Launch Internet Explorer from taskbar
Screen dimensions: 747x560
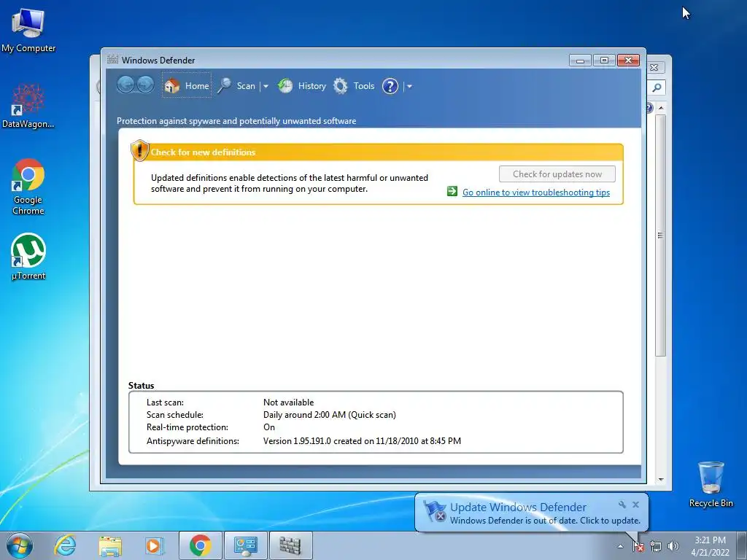pyautogui.click(x=65, y=545)
